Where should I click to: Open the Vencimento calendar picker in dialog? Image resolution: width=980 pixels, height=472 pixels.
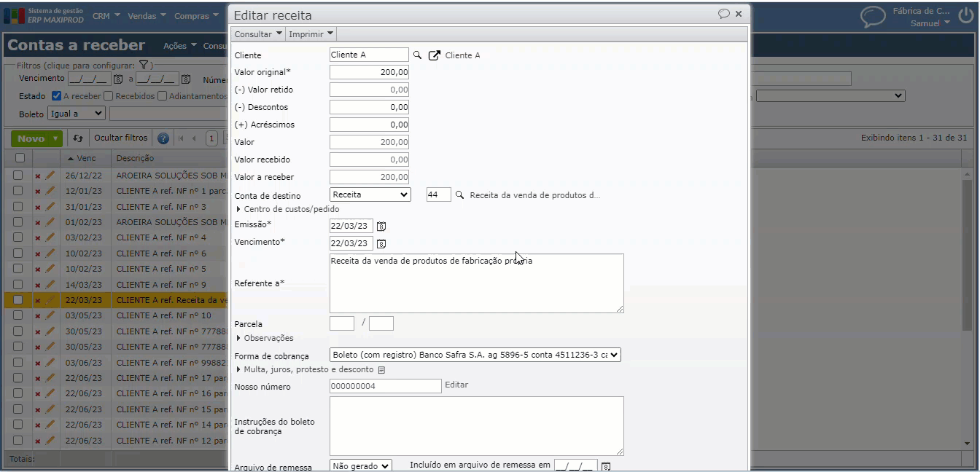pos(381,243)
